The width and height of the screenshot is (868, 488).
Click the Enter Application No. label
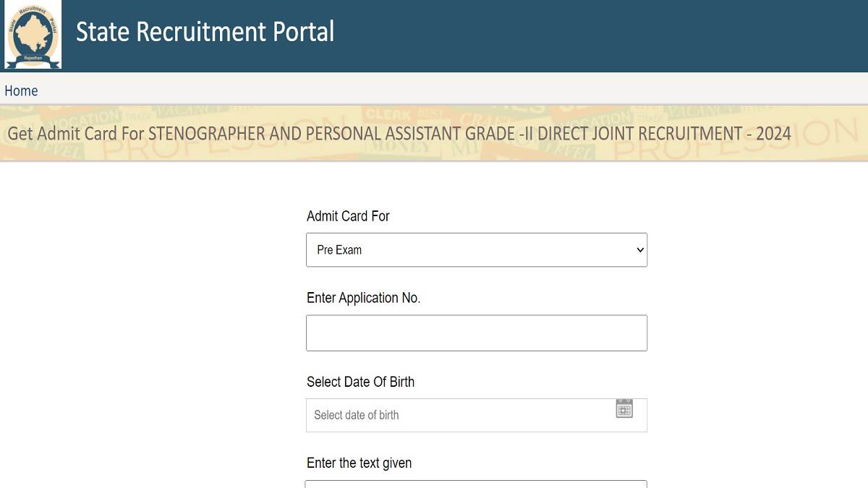point(363,298)
